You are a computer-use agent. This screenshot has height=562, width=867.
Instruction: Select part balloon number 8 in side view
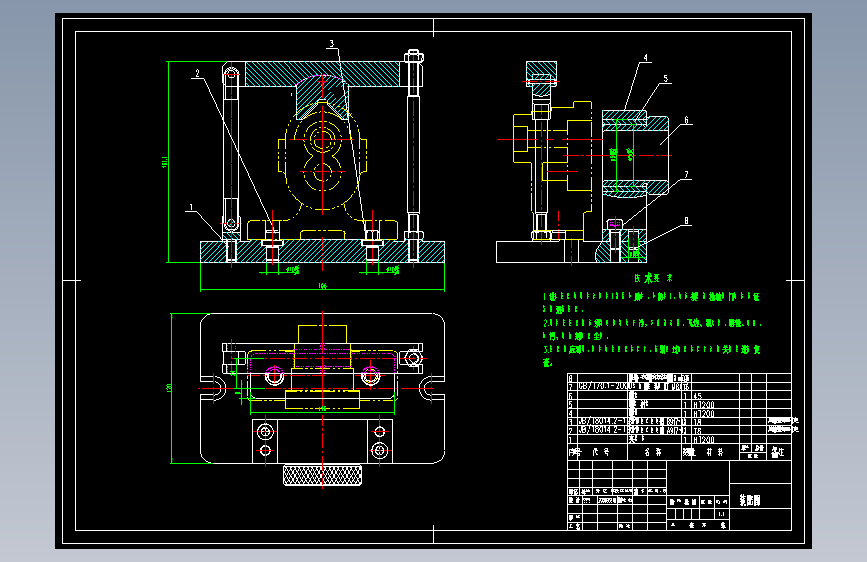coord(686,221)
